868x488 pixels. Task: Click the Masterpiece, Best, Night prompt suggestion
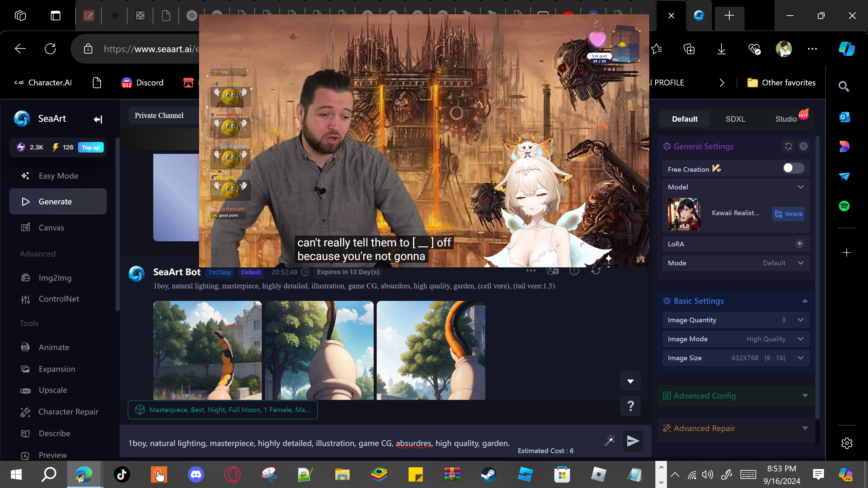pos(223,410)
